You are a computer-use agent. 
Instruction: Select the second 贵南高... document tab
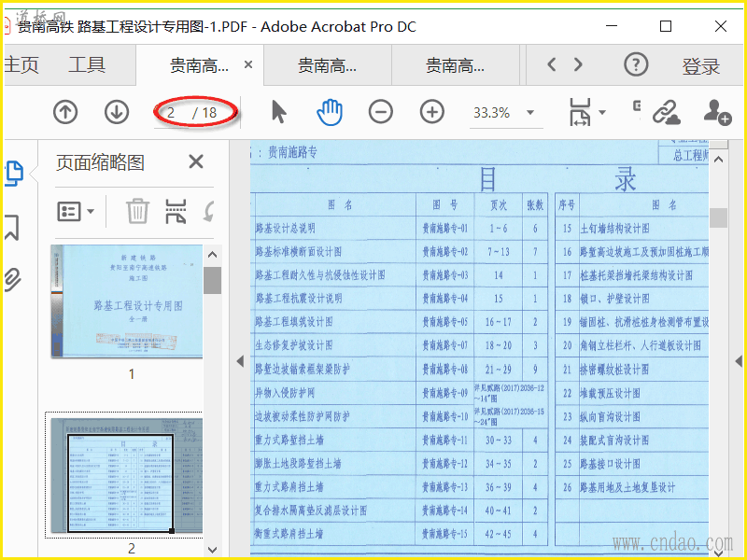[x=328, y=65]
